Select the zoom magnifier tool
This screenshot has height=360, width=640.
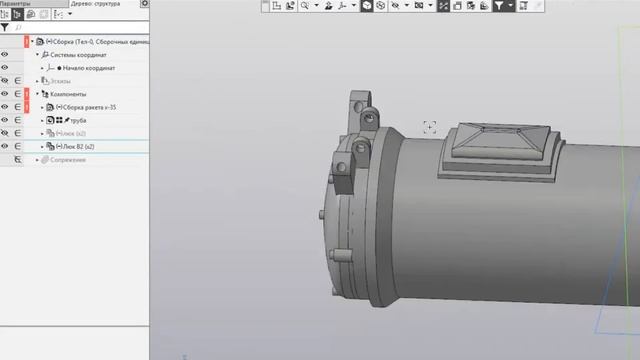[x=304, y=6]
